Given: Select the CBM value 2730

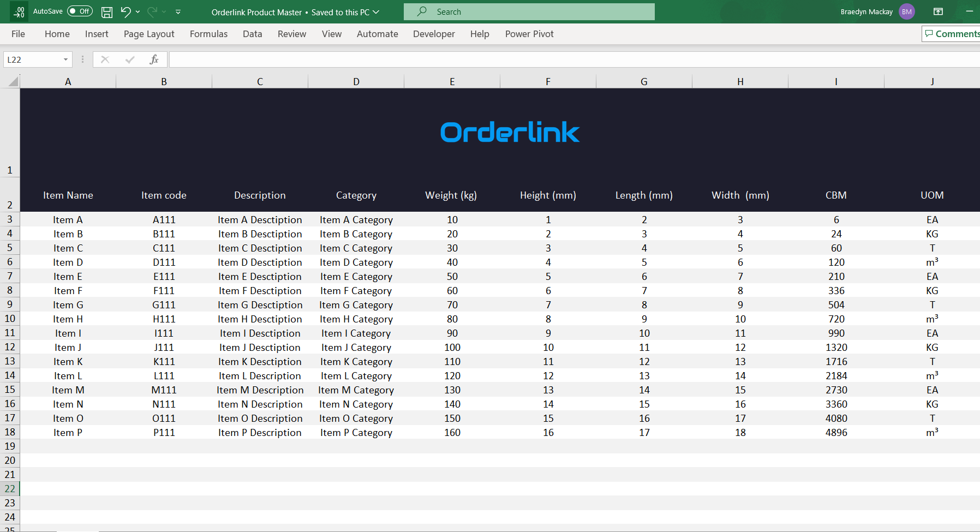Looking at the screenshot, I should (x=836, y=390).
